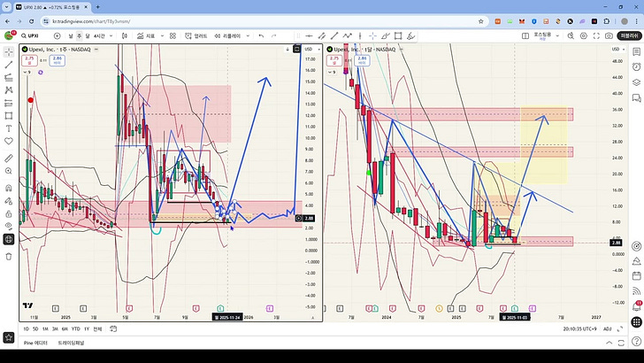Open the alerts clock panel in right sidebar

click(636, 67)
